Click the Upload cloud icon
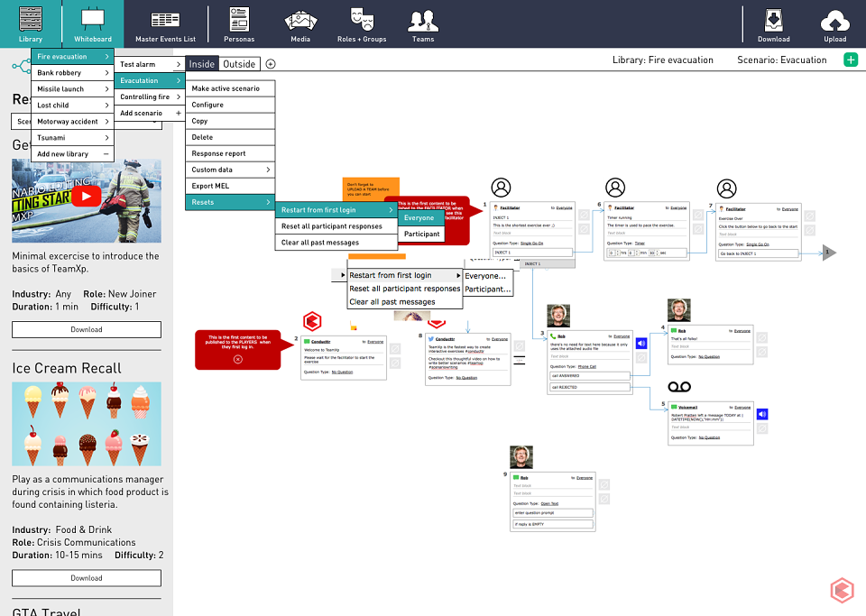Viewport: 866px width, 616px height. [x=835, y=21]
